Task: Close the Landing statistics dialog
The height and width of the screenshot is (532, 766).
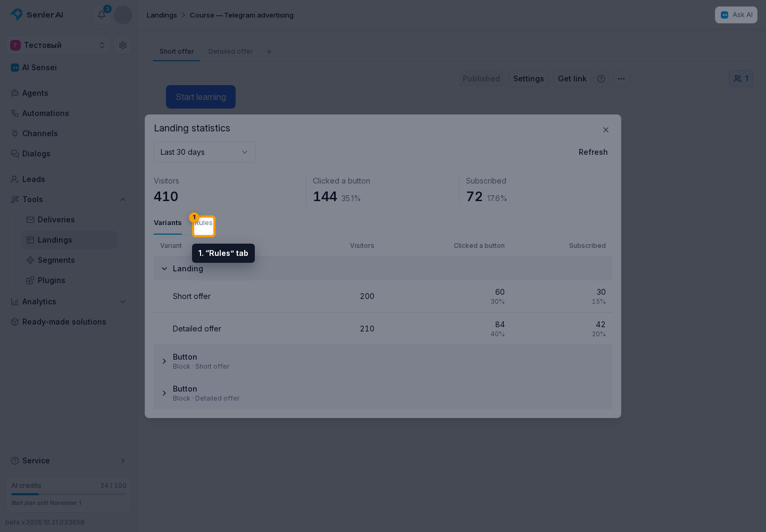Action: coord(606,130)
